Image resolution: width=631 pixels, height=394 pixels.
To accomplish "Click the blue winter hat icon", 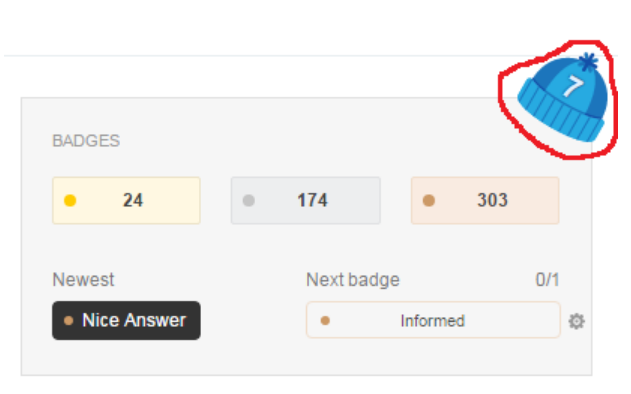I will coord(563,98).
